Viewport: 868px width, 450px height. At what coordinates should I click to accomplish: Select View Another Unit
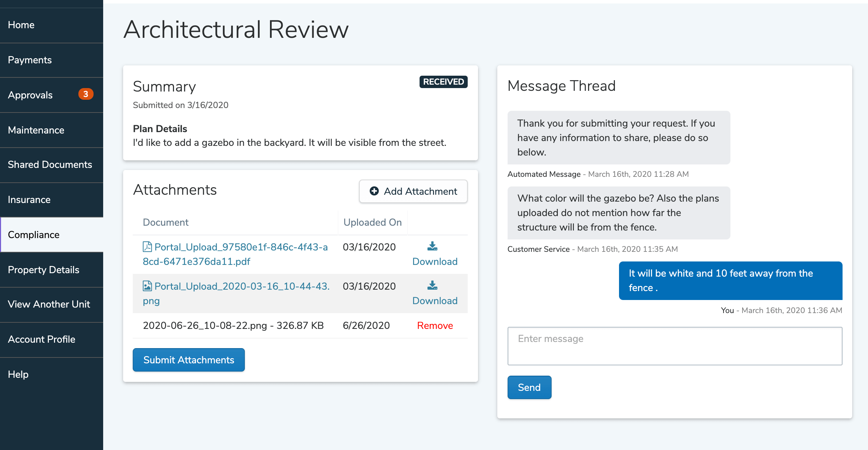coord(49,304)
